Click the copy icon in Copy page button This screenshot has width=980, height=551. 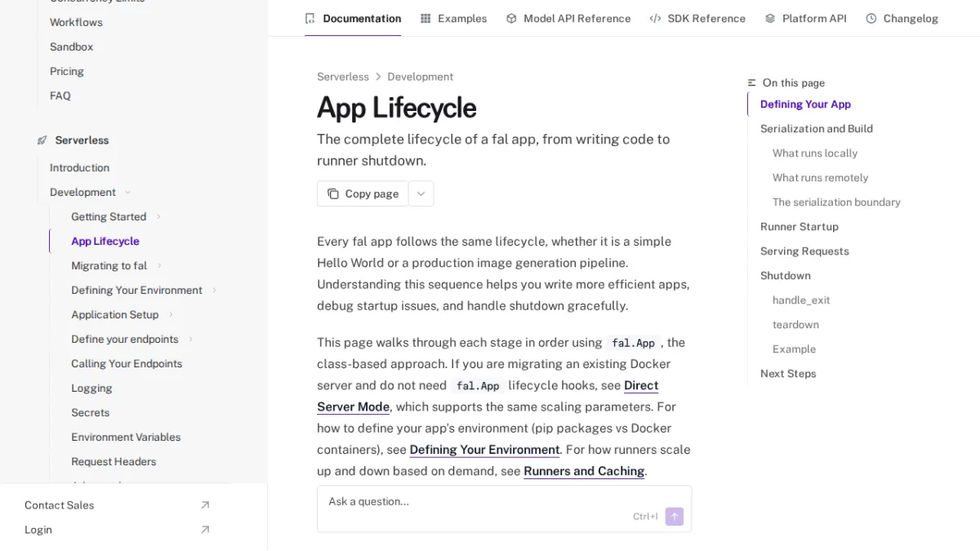pyautogui.click(x=333, y=193)
